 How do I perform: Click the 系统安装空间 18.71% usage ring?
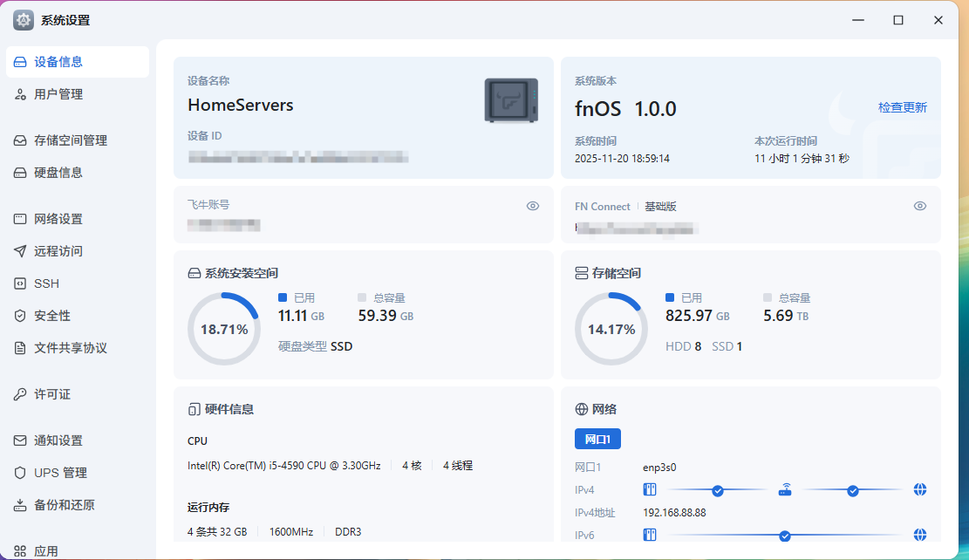point(224,329)
